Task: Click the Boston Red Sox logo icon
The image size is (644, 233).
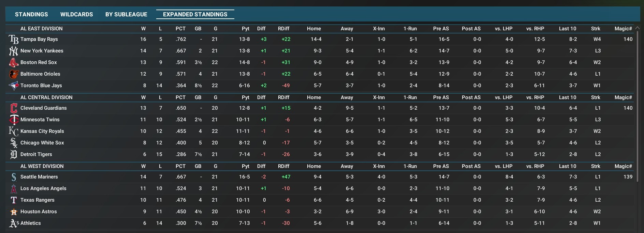Action: coord(14,63)
